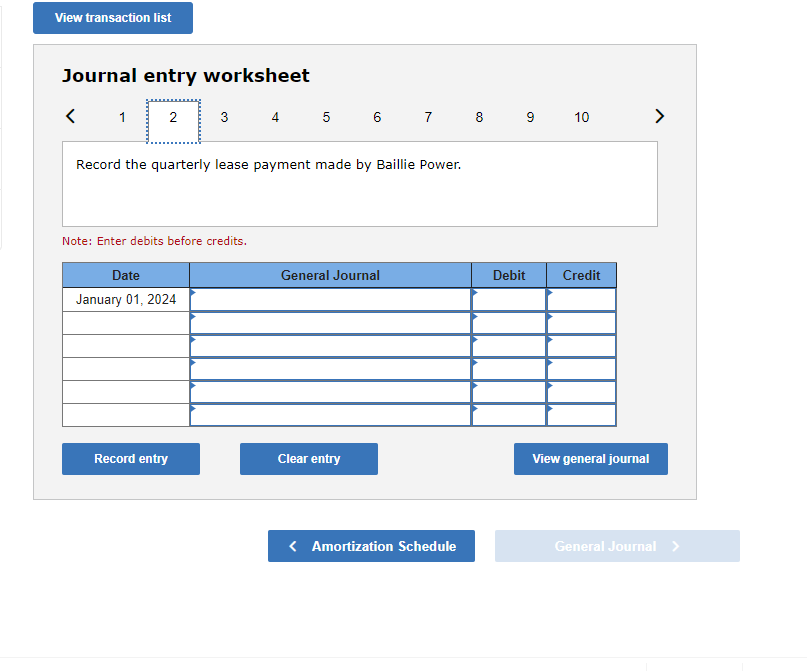Click the first Credit amount field
The image size is (807, 671).
581,299
